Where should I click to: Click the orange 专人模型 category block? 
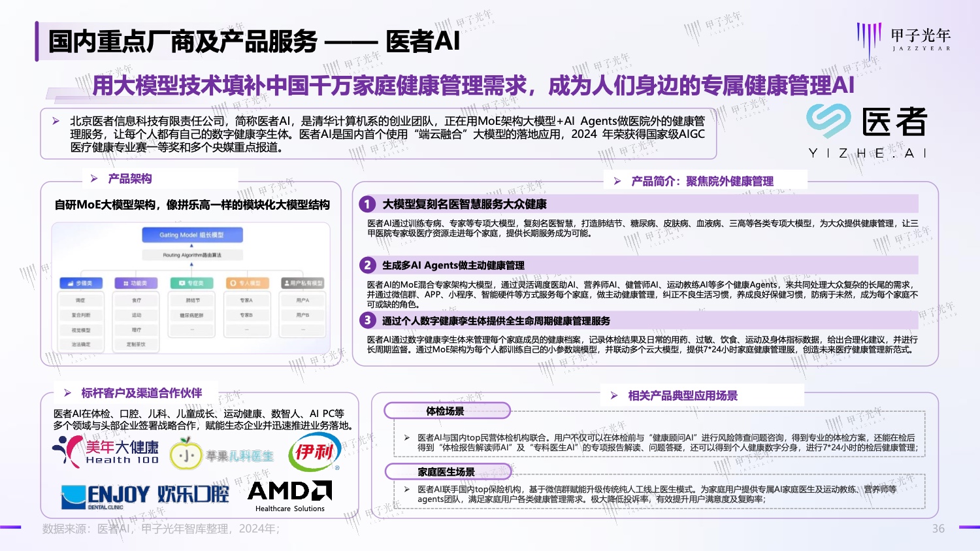[x=246, y=283]
